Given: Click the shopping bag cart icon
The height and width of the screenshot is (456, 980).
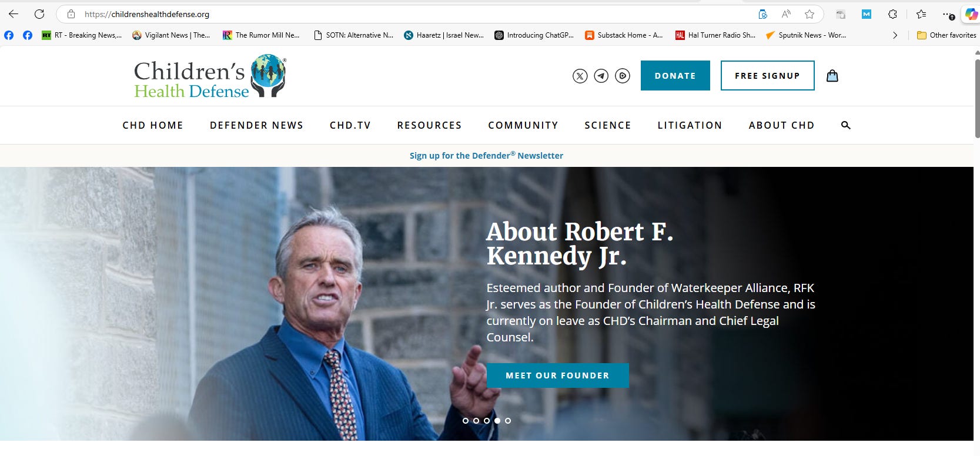Looking at the screenshot, I should tap(832, 76).
